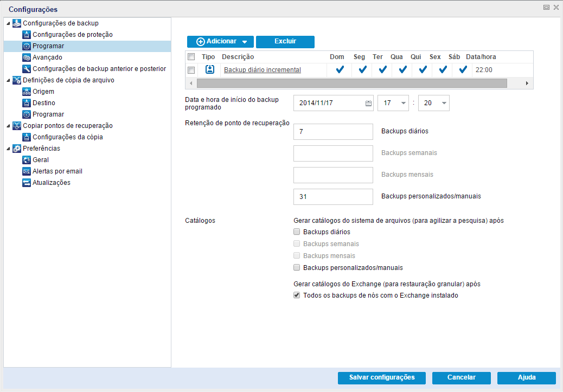
Task: Toggle the Dom checkmark for daily backup
Action: point(340,69)
